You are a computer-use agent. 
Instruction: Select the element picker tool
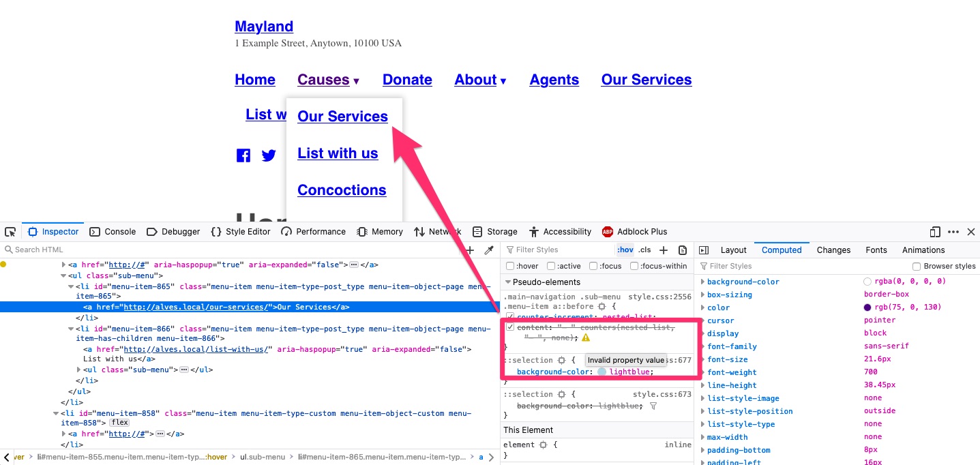10,231
